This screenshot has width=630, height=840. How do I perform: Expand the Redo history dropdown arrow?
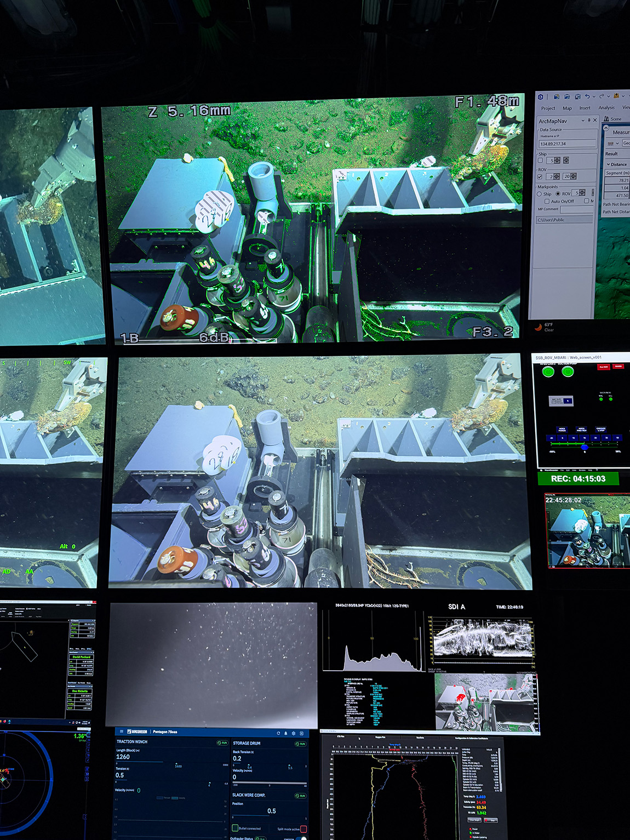click(x=609, y=96)
